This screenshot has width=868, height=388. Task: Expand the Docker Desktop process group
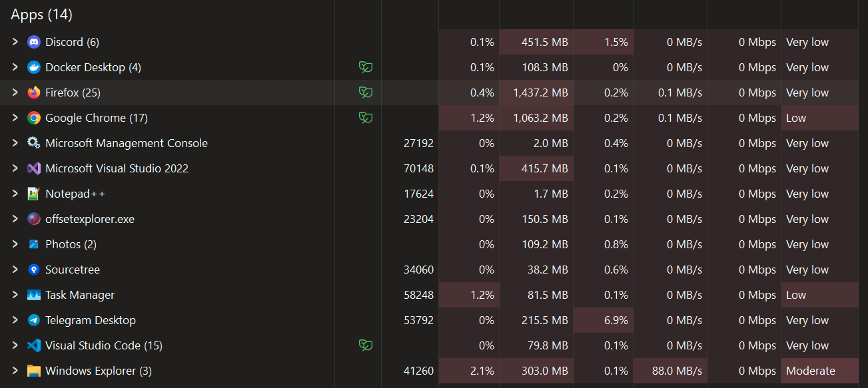click(x=15, y=67)
